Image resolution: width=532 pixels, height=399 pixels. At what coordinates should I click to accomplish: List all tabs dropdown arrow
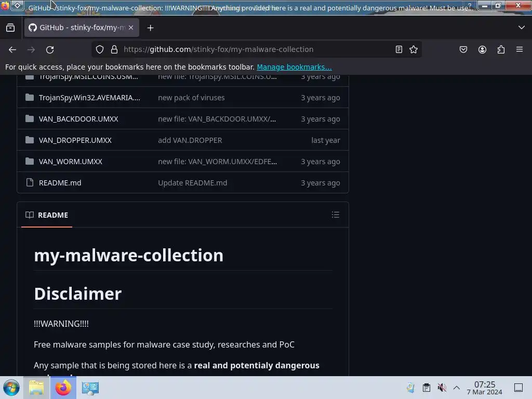pos(522,28)
